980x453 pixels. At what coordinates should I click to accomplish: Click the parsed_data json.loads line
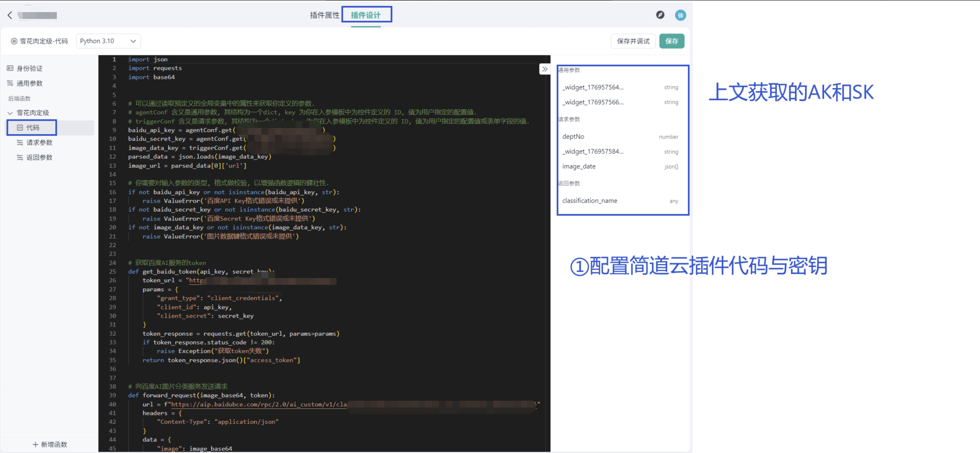click(200, 157)
